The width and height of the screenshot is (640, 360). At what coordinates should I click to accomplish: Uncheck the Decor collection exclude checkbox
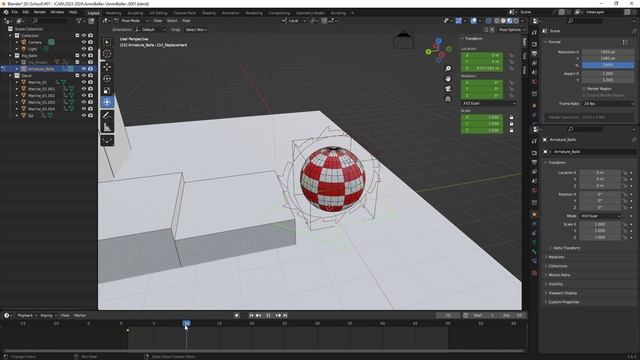pyautogui.click(x=77, y=76)
